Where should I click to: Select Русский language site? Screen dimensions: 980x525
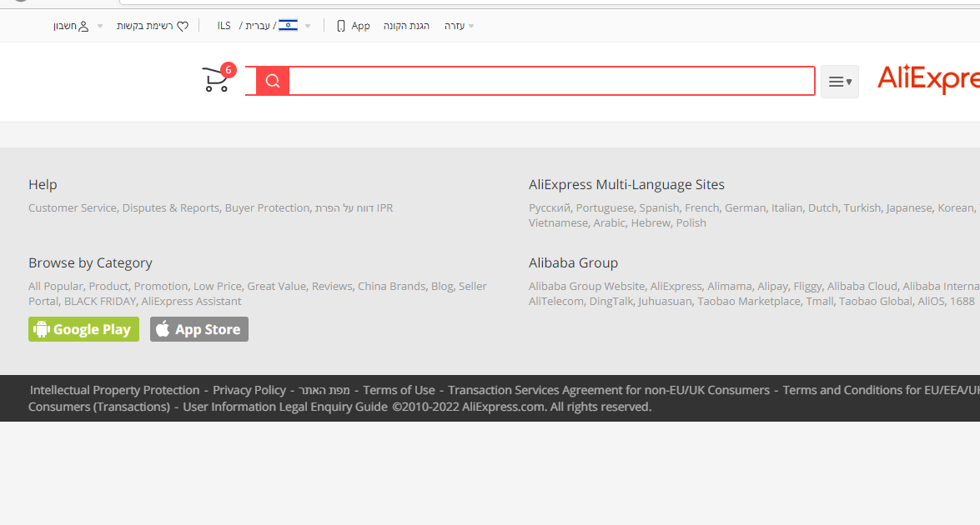[x=550, y=207]
